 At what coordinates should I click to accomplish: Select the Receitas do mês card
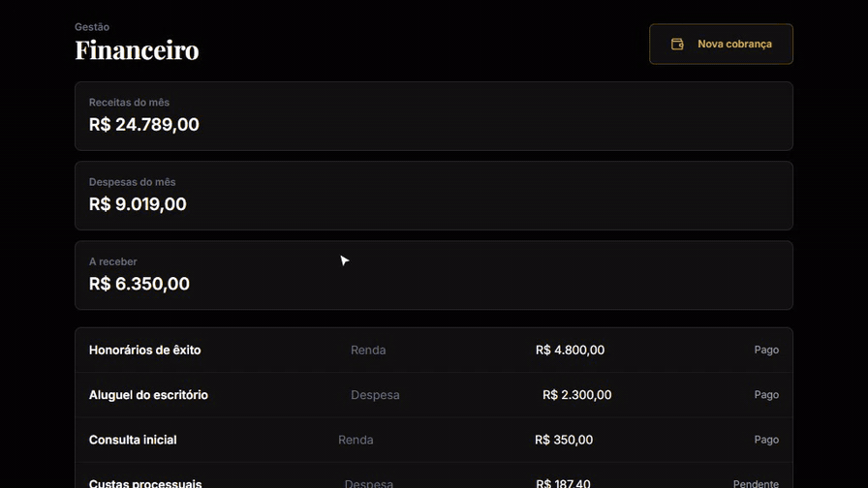(433, 116)
